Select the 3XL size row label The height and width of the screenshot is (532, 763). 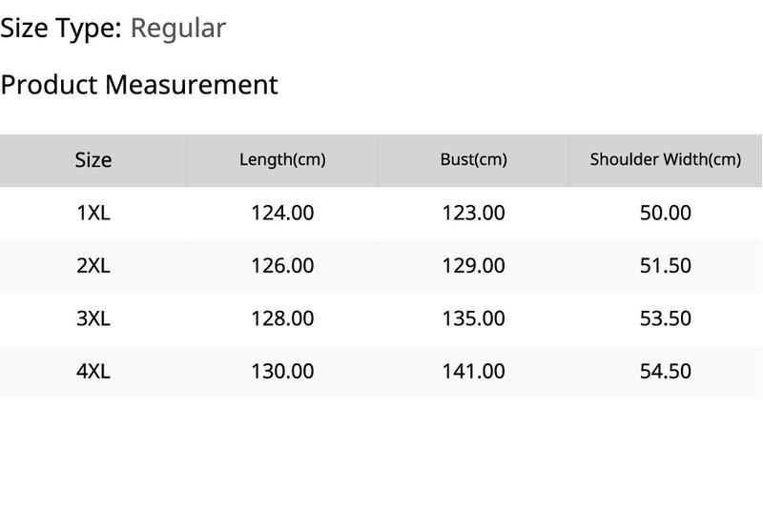93,318
